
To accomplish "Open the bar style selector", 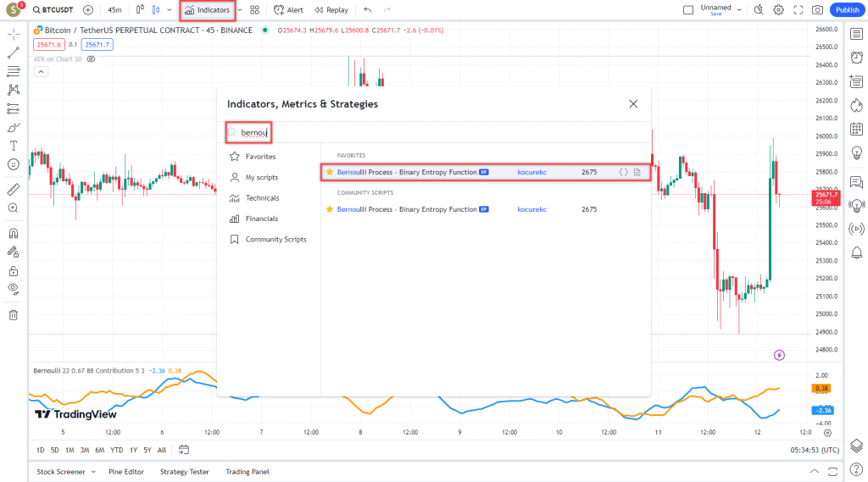I will tap(140, 9).
